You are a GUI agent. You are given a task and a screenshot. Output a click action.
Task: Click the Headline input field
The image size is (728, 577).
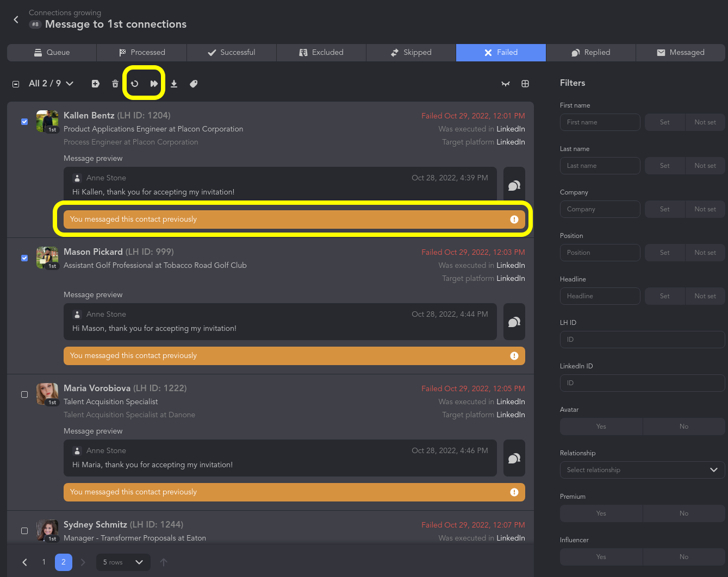(600, 296)
